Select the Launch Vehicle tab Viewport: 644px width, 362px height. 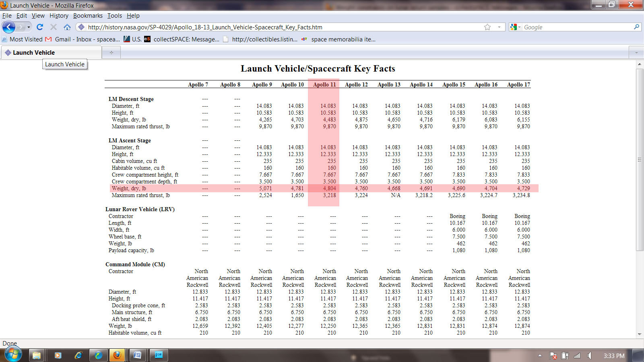pos(51,53)
